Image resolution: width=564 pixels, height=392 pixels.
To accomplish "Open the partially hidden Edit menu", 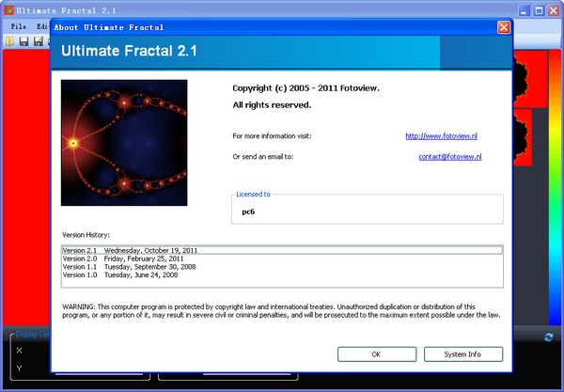I will [x=41, y=26].
